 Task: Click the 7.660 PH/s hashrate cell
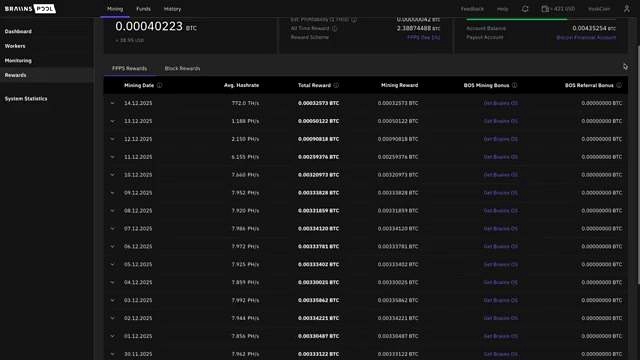(x=245, y=175)
